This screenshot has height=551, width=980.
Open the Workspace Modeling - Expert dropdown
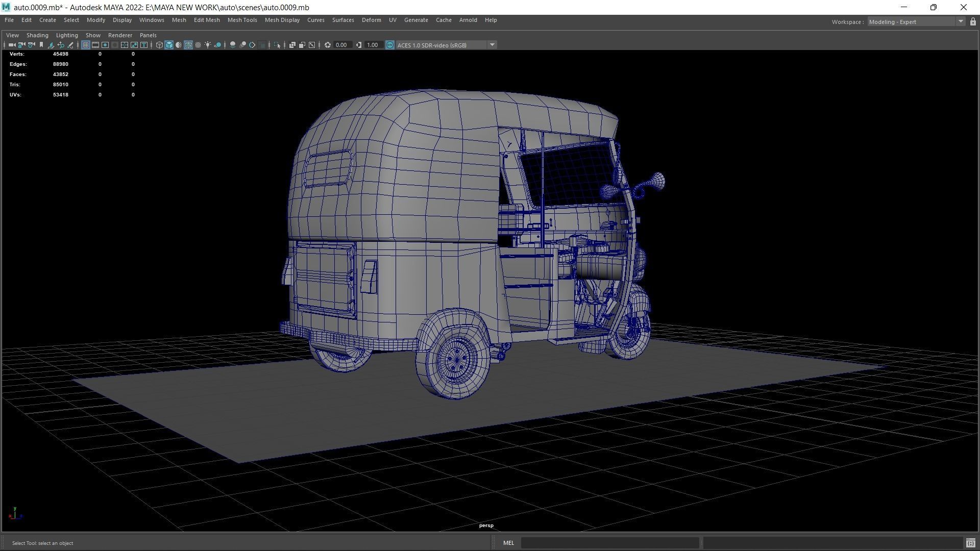(916, 22)
